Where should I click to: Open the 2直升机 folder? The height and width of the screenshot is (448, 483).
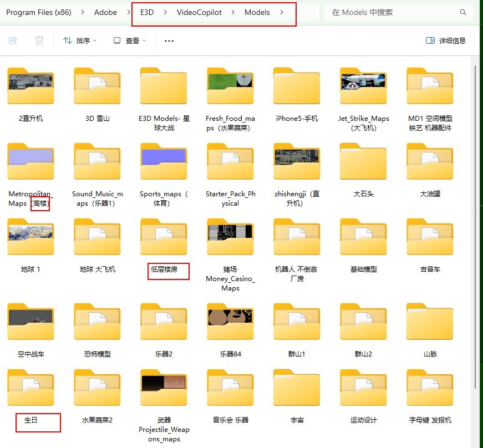30,88
